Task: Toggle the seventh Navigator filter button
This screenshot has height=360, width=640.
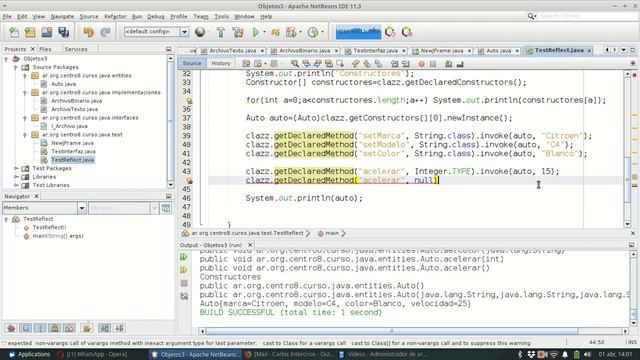Action: click(x=104, y=328)
